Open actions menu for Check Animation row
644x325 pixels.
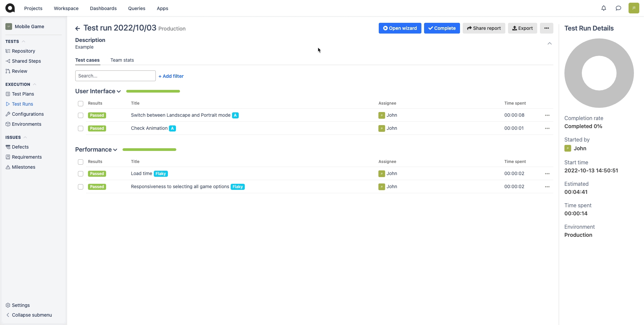tap(547, 128)
